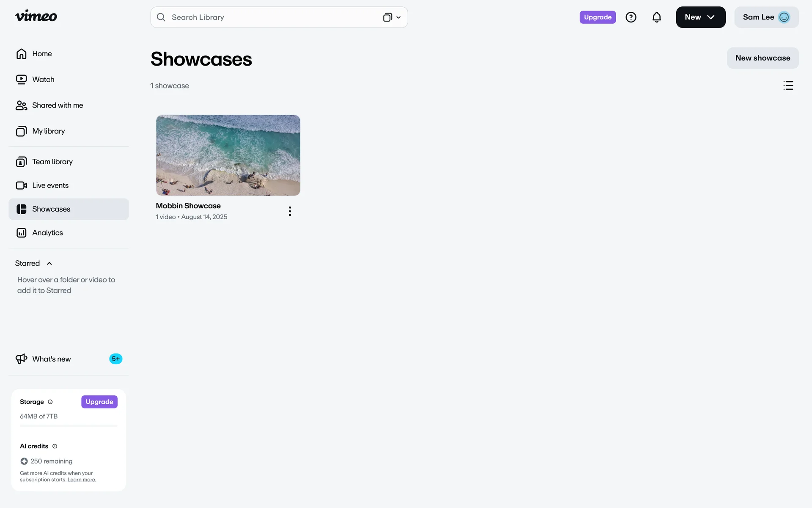Open Sam Lee account menu
Screen dimensions: 812x508
[766, 17]
